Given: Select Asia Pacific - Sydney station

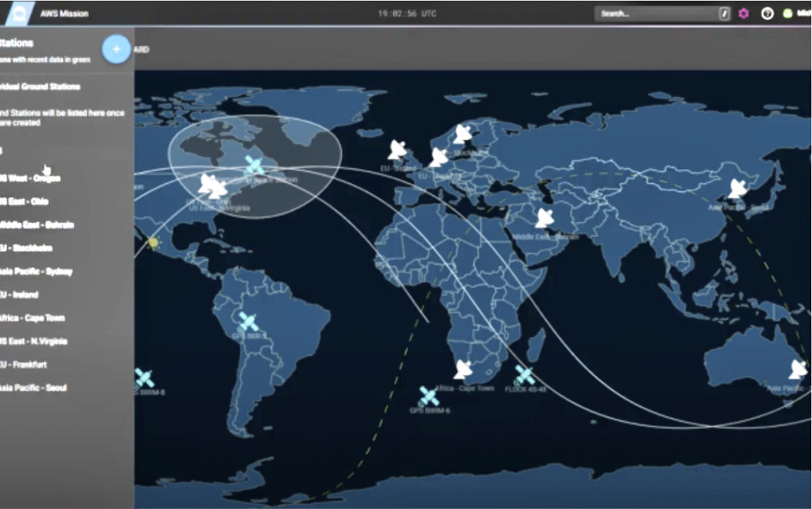Looking at the screenshot, I should [36, 271].
